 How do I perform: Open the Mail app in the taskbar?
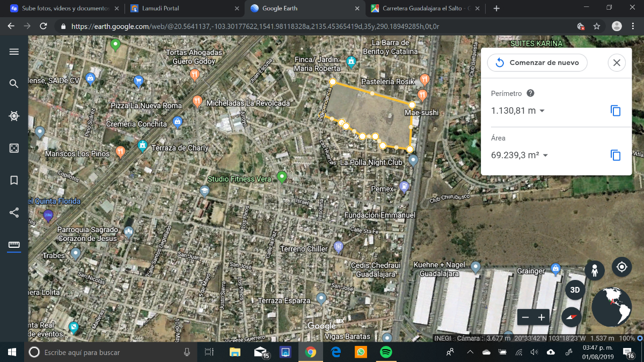pyautogui.click(x=261, y=352)
